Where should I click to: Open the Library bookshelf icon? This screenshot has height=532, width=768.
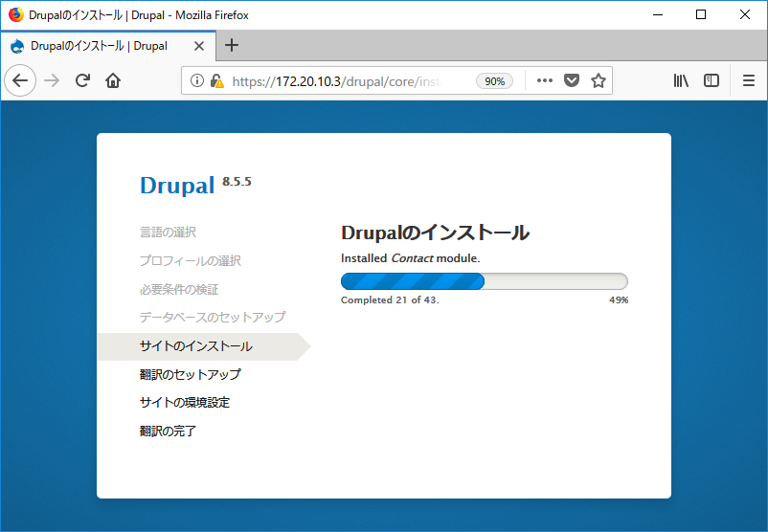[x=681, y=80]
